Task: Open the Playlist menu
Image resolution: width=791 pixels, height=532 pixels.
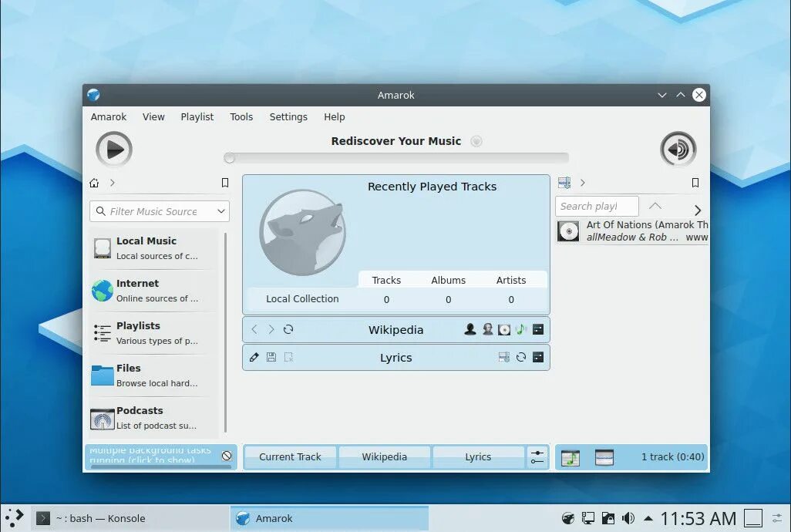Action: 197,117
